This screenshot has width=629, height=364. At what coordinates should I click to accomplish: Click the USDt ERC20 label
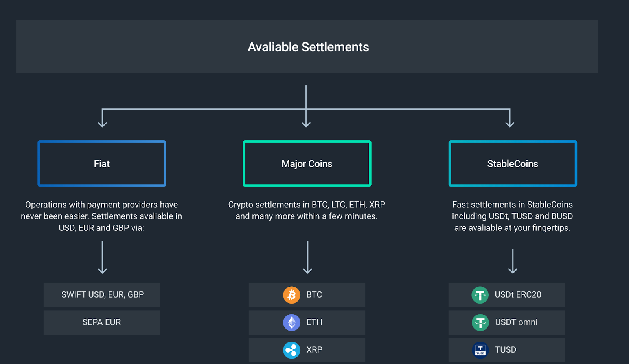click(518, 295)
